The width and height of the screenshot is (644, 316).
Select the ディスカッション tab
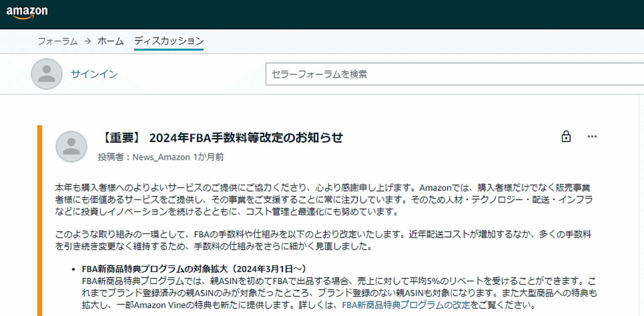pyautogui.click(x=169, y=41)
